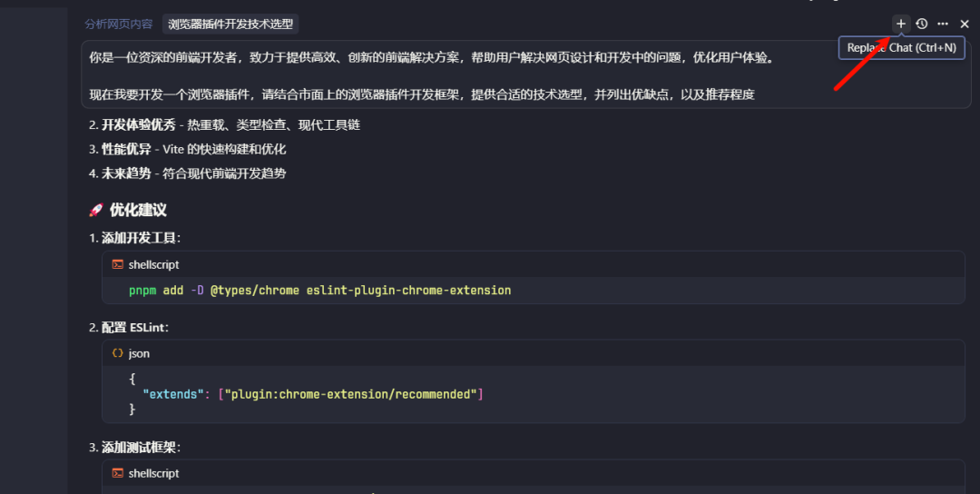
Task: Click the 优化建议 heading text
Action: point(138,210)
